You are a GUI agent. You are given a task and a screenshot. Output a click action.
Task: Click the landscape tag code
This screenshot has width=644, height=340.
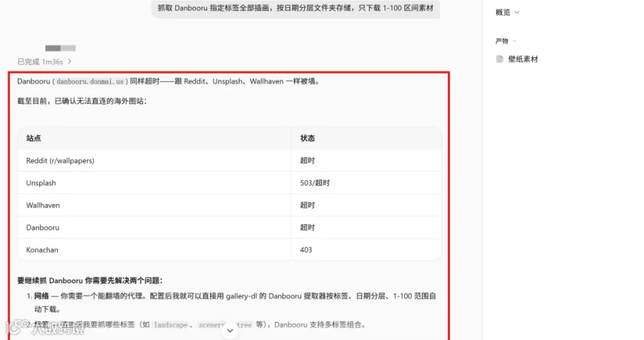coord(170,325)
